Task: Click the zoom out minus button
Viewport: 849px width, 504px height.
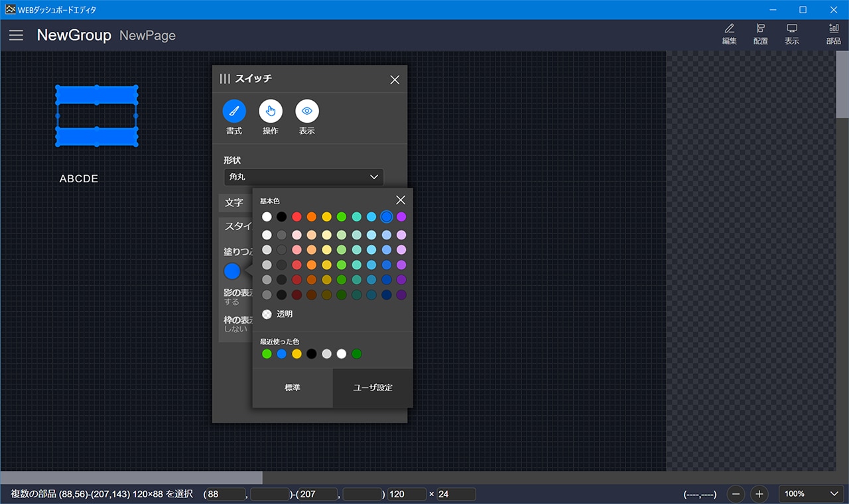Action: [736, 494]
